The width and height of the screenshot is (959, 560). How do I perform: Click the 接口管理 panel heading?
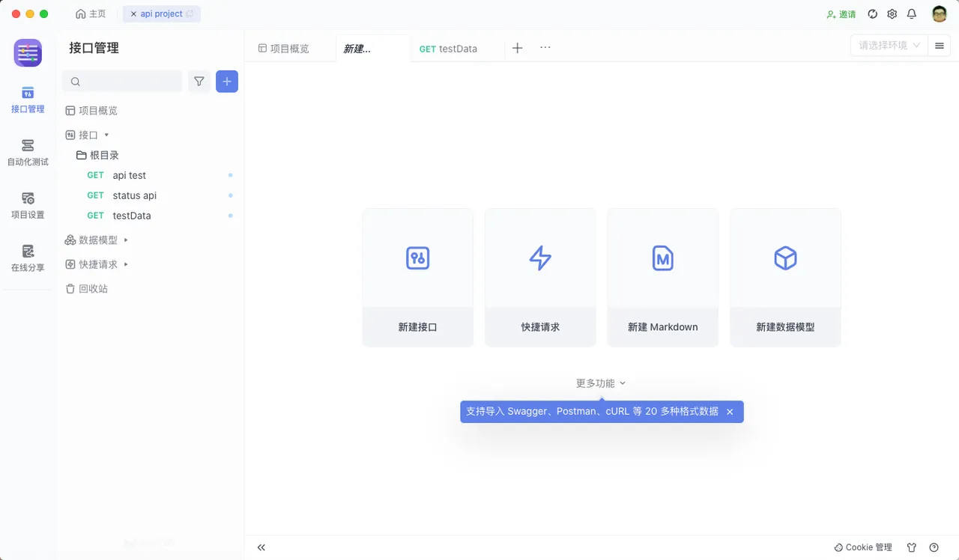click(94, 48)
